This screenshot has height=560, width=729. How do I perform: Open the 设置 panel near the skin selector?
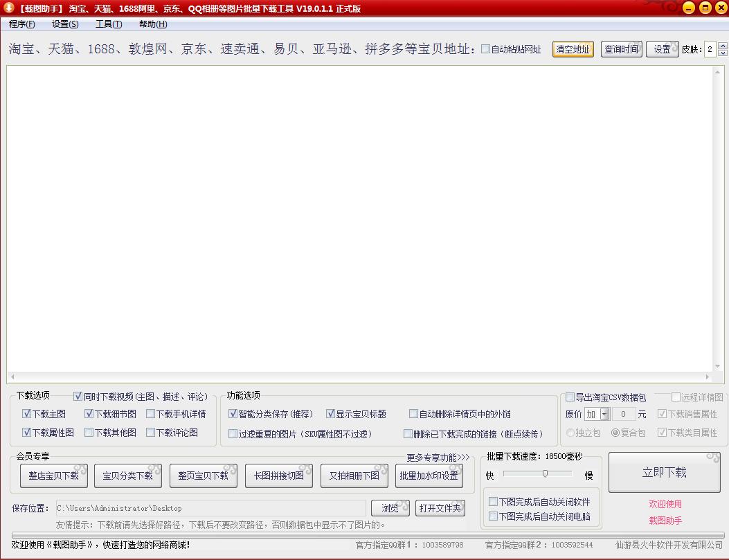coord(662,49)
